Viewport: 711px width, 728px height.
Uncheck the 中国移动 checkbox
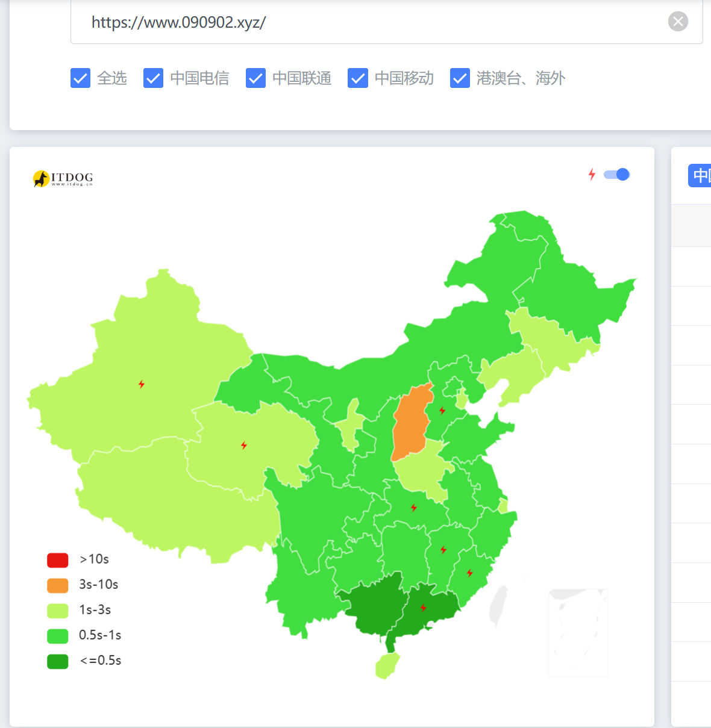[358, 78]
